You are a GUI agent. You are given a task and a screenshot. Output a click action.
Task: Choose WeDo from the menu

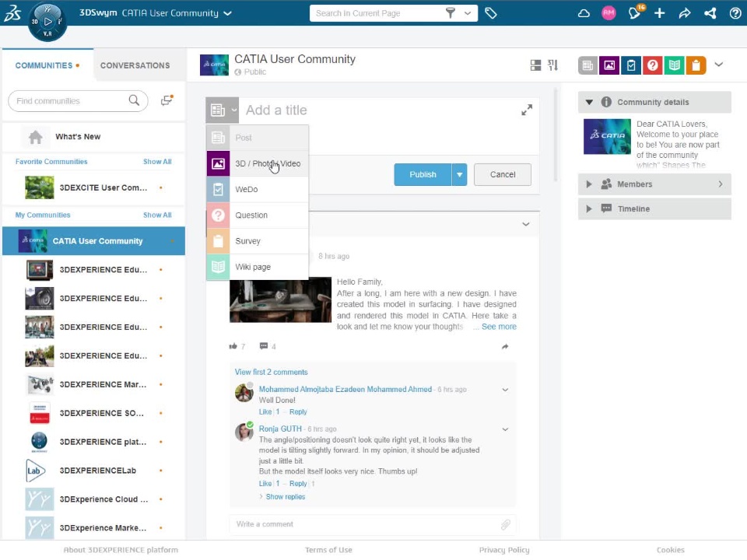point(258,189)
